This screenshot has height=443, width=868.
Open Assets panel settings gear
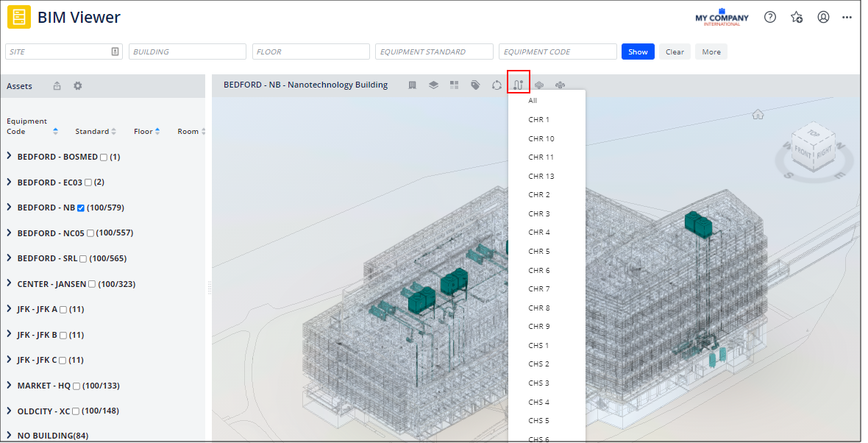tap(78, 86)
